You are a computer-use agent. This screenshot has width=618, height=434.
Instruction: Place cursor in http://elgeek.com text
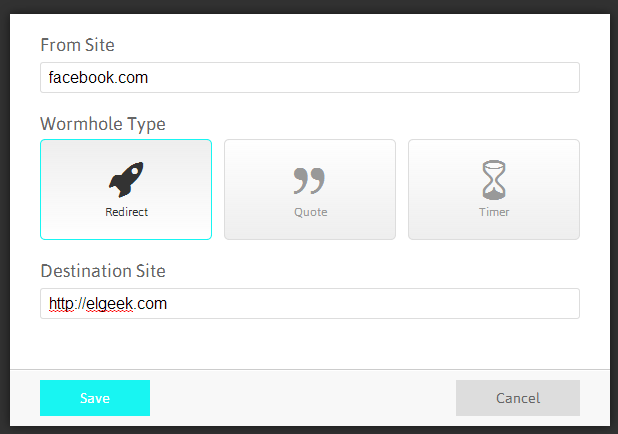[108, 304]
